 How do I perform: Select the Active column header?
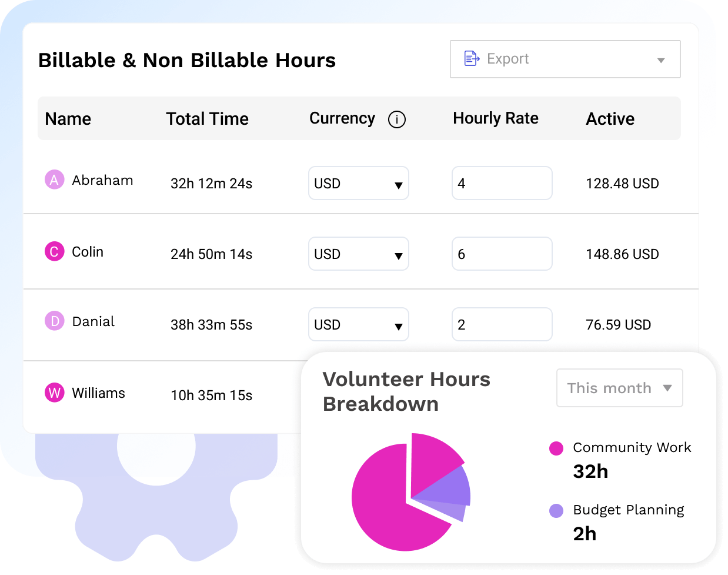point(610,119)
